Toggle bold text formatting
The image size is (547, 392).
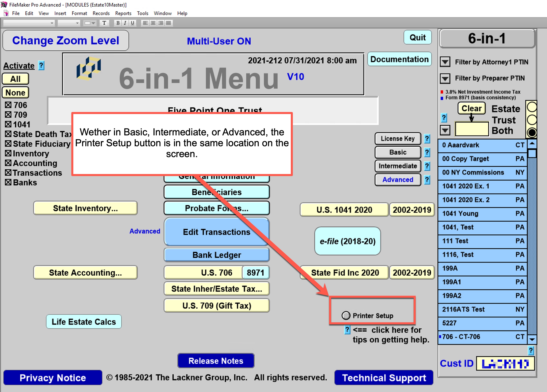click(x=118, y=23)
